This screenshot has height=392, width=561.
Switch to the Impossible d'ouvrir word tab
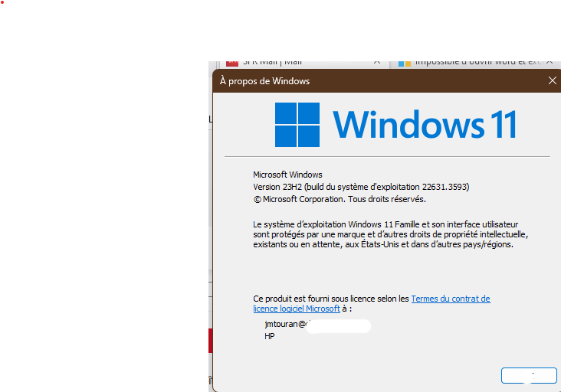474,64
